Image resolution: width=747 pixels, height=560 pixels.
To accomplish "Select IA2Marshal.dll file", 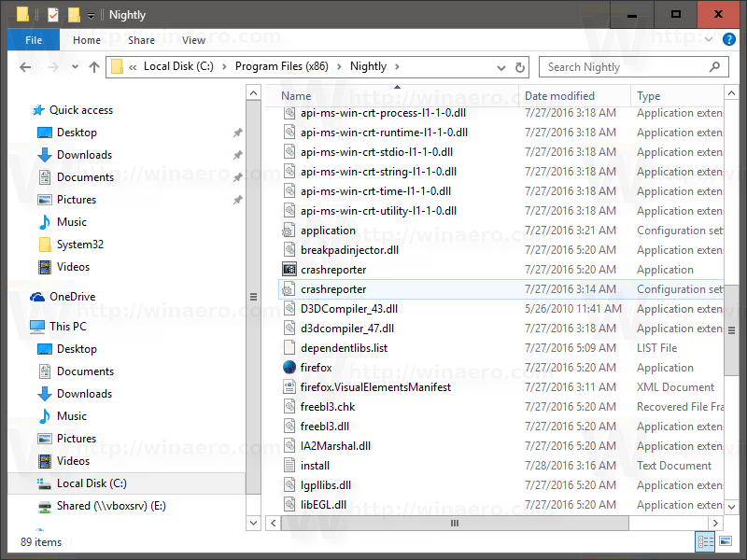I will [335, 446].
